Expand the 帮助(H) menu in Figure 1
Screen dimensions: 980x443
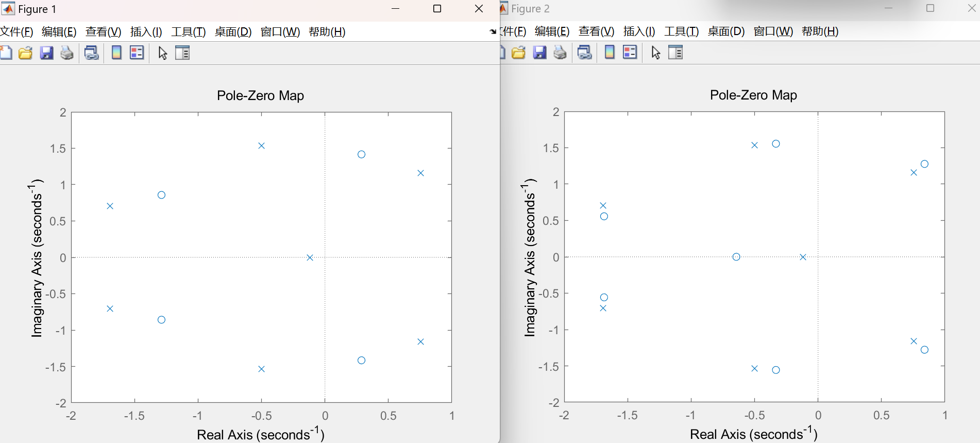[327, 32]
